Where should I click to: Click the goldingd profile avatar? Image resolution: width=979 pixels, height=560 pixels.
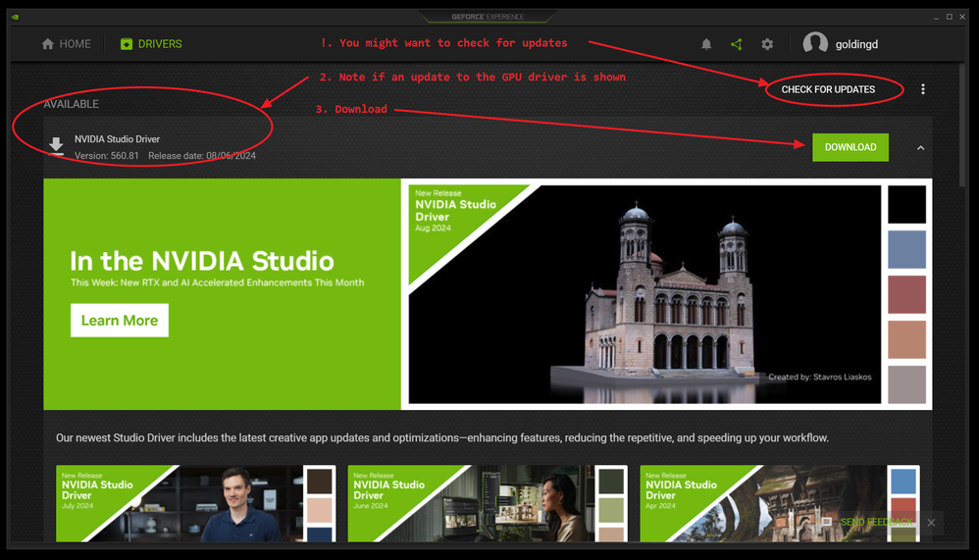pos(815,43)
